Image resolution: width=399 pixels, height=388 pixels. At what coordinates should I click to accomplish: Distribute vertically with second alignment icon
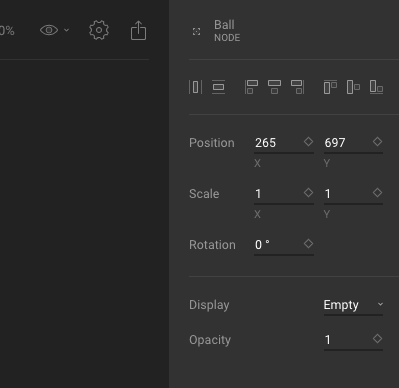[x=218, y=87]
